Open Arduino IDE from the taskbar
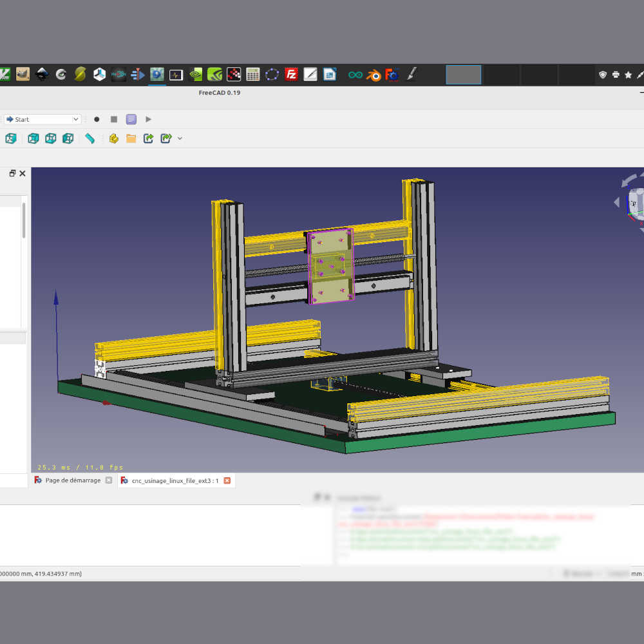644x644 pixels. [x=355, y=75]
